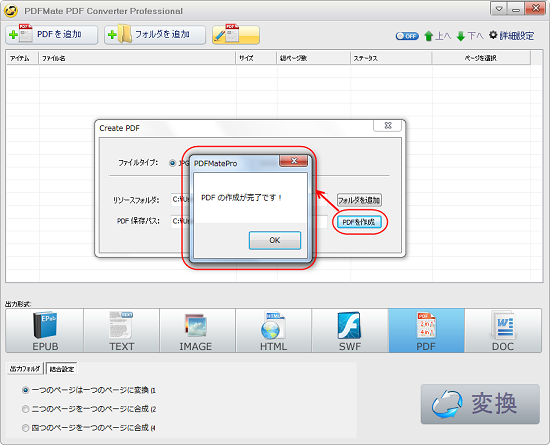The image size is (550, 445).
Task: Click the フォルダを追加 toolbar button
Action: click(155, 35)
